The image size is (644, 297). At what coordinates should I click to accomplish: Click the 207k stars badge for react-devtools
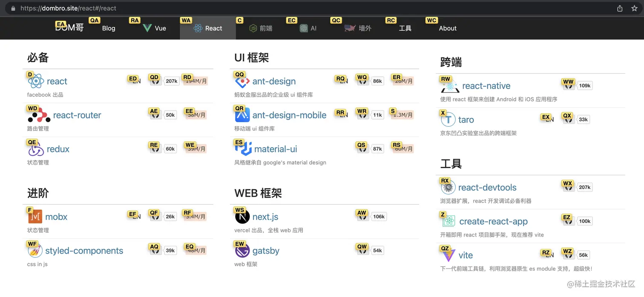point(585,187)
